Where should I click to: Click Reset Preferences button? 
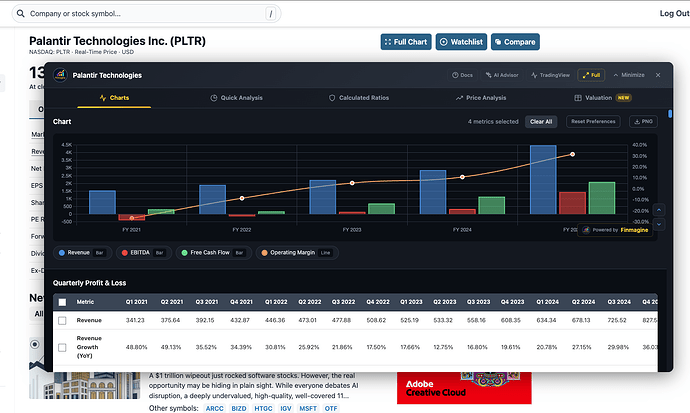[x=593, y=121]
